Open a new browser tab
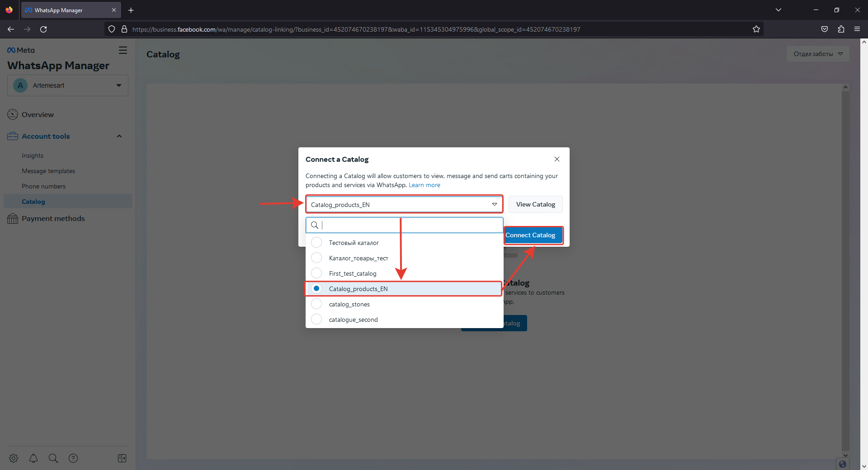This screenshot has width=868, height=470. click(131, 10)
